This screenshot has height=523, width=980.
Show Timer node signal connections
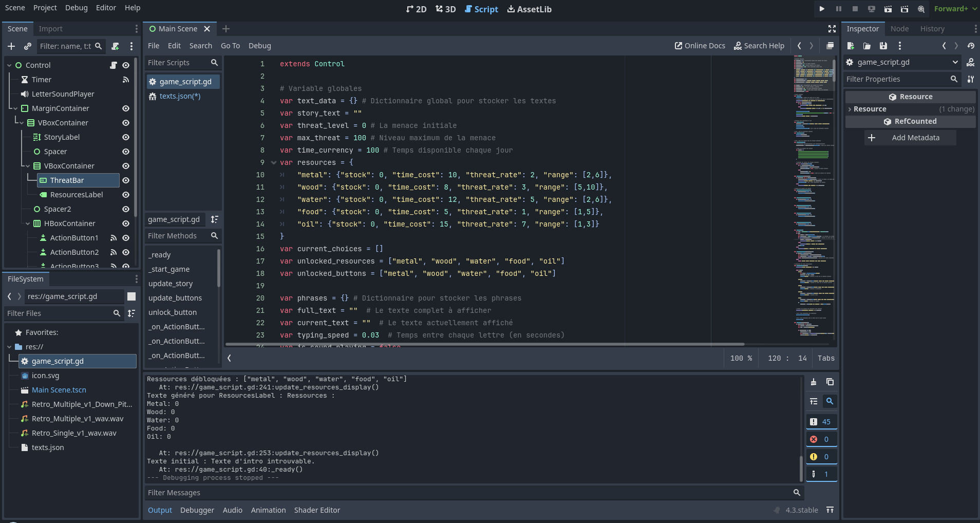pyautogui.click(x=126, y=80)
